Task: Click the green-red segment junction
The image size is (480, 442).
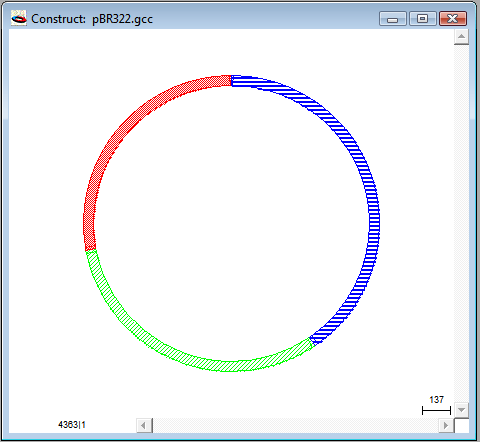Action: point(91,250)
